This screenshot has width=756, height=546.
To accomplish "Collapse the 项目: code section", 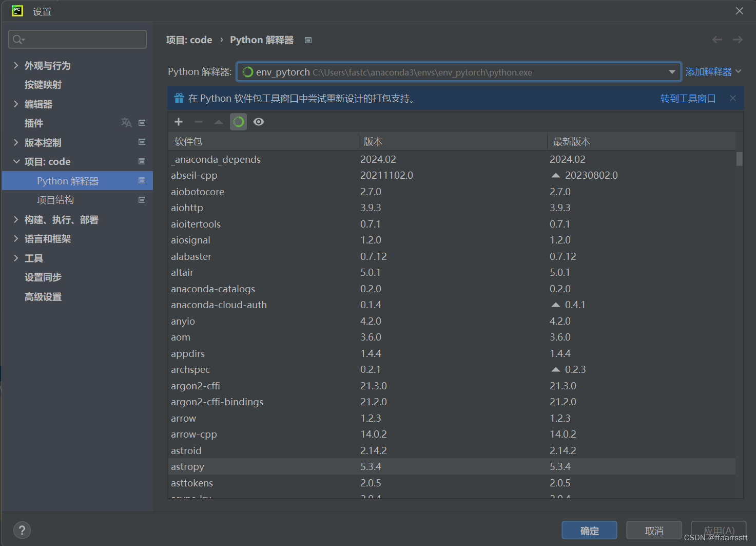I will [16, 161].
